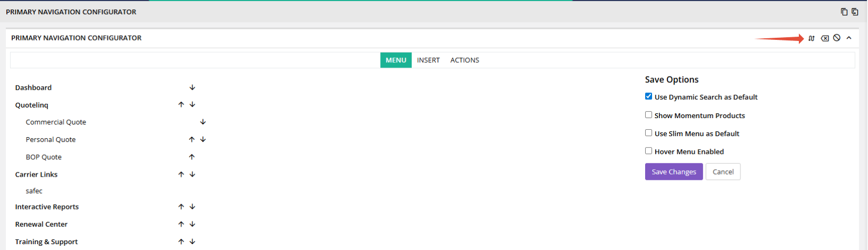Select the safec menu item
Viewport: 868px width, 250px height.
pos(34,191)
